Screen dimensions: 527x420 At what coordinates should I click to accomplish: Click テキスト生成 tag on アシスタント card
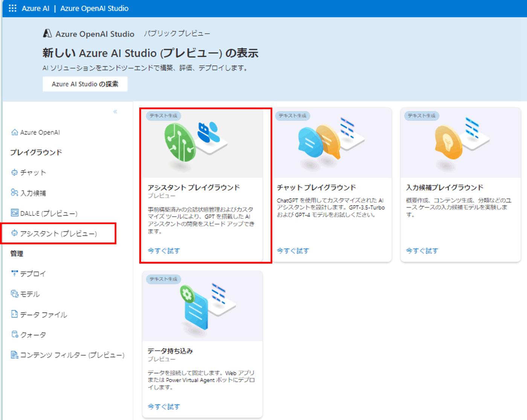[x=164, y=115]
